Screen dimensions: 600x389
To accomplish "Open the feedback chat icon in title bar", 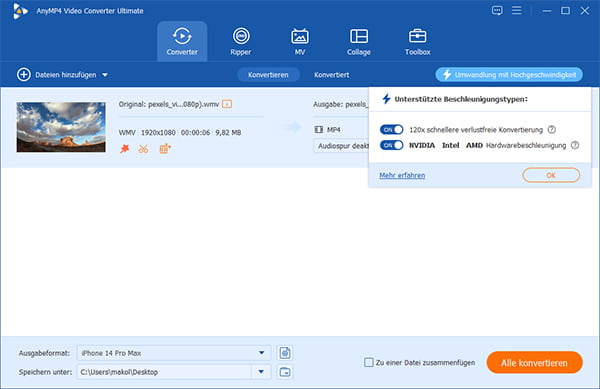I will point(497,11).
